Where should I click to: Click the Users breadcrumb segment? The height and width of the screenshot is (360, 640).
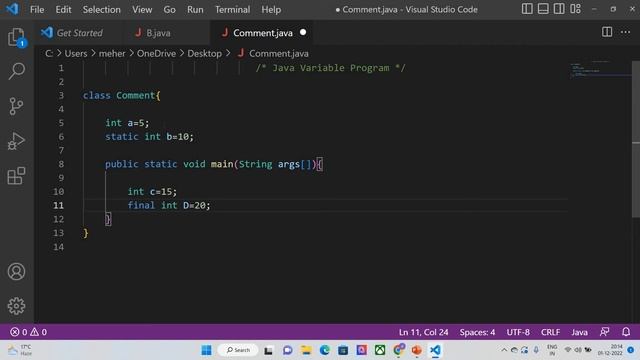click(x=76, y=53)
